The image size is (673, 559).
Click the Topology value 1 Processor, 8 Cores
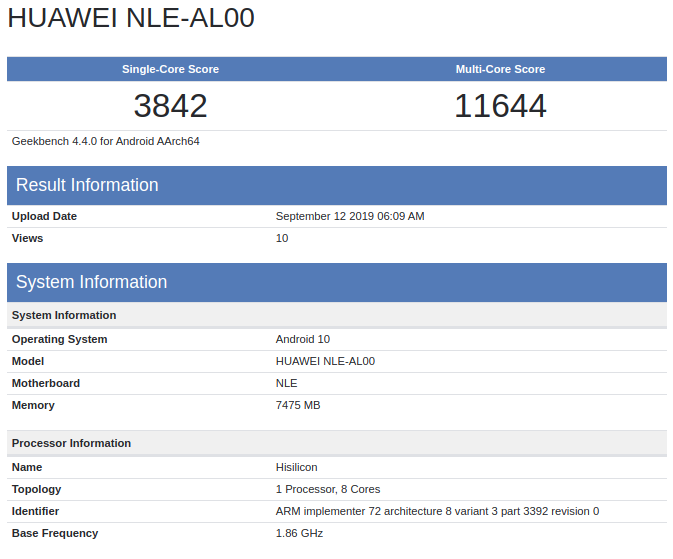(328, 489)
